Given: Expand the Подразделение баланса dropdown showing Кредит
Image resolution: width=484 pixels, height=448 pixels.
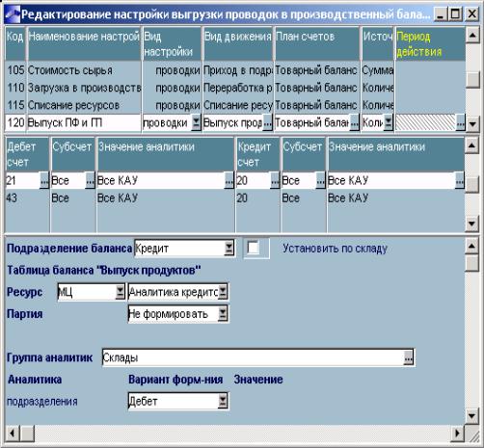Looking at the screenshot, I should tap(229, 249).
